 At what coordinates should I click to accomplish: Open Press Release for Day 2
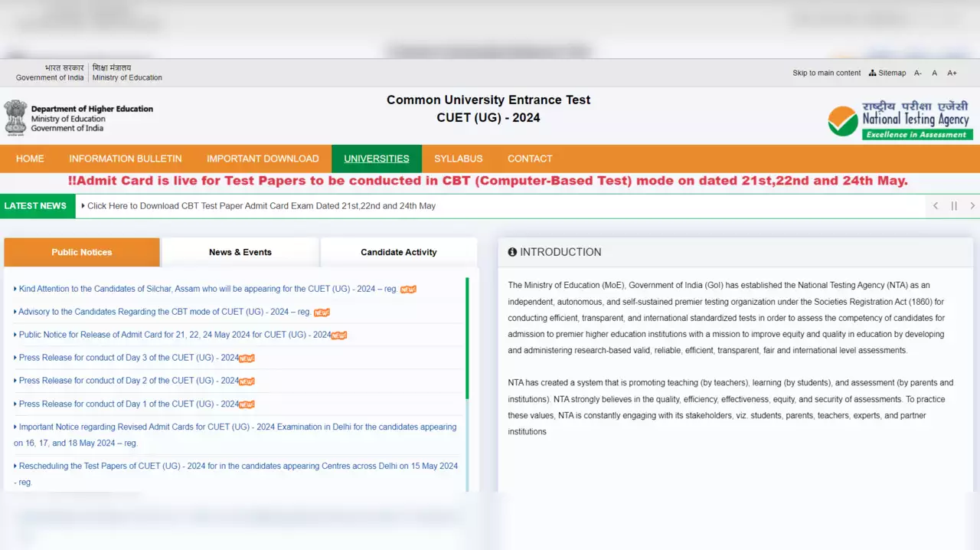point(128,381)
